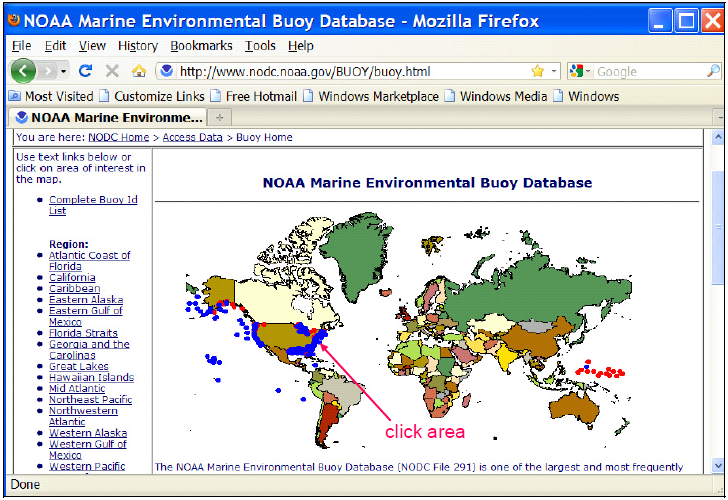
Task: Open the Caribbean region link
Action: click(74, 288)
